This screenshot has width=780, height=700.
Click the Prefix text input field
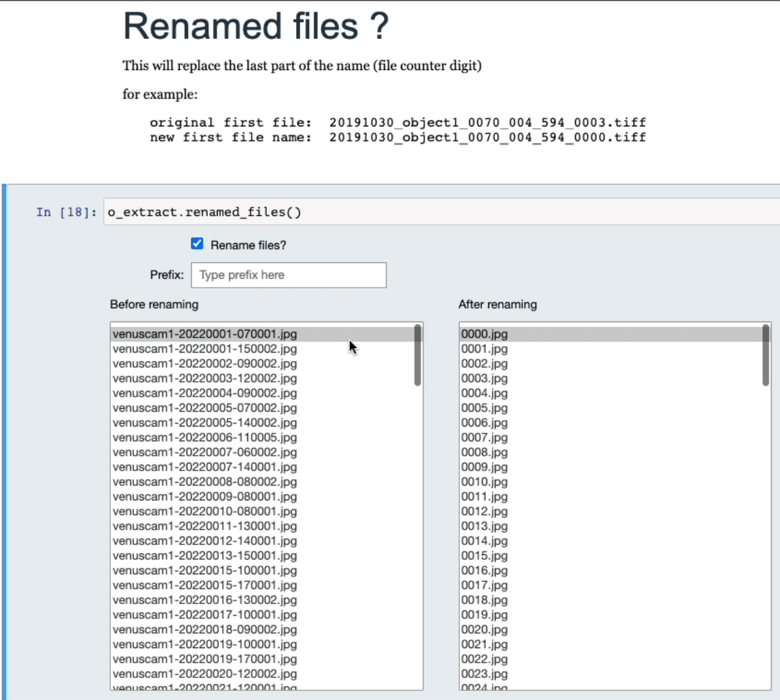click(288, 275)
